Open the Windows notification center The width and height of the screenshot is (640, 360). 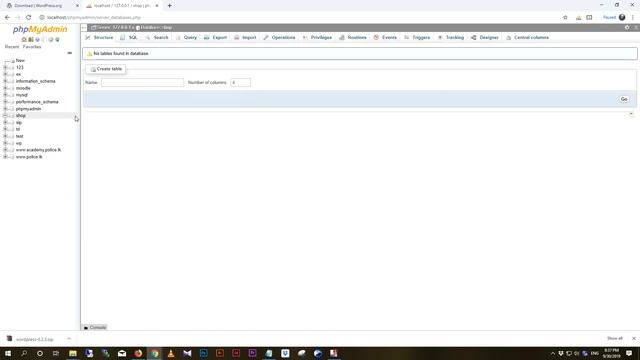click(x=629, y=353)
